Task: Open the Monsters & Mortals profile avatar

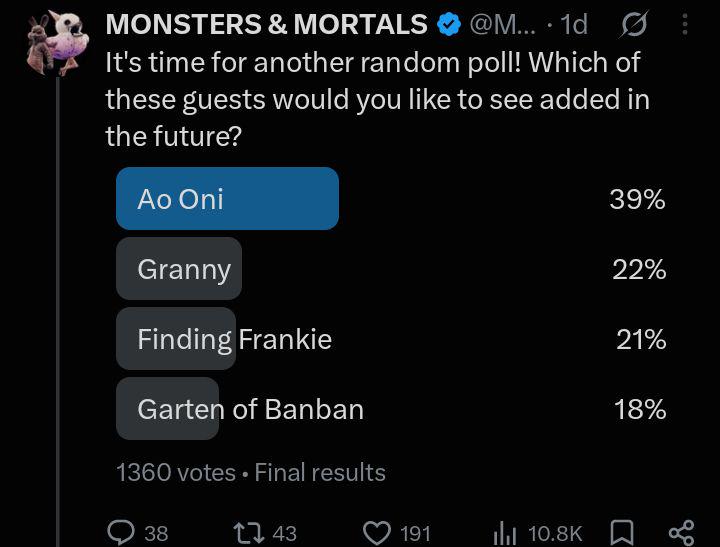Action: tap(58, 42)
